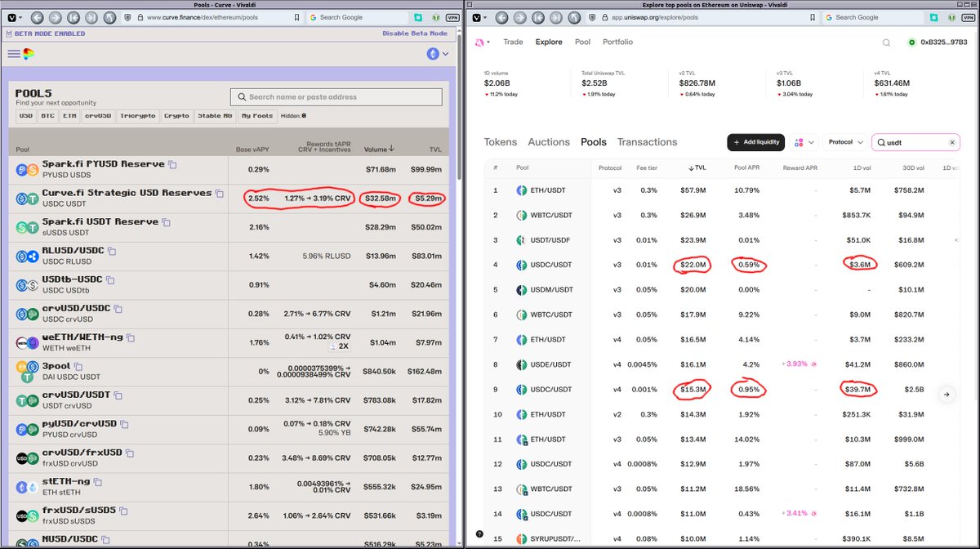Toggle the BTC pool filter
This screenshot has height=549, width=980.
coord(47,116)
